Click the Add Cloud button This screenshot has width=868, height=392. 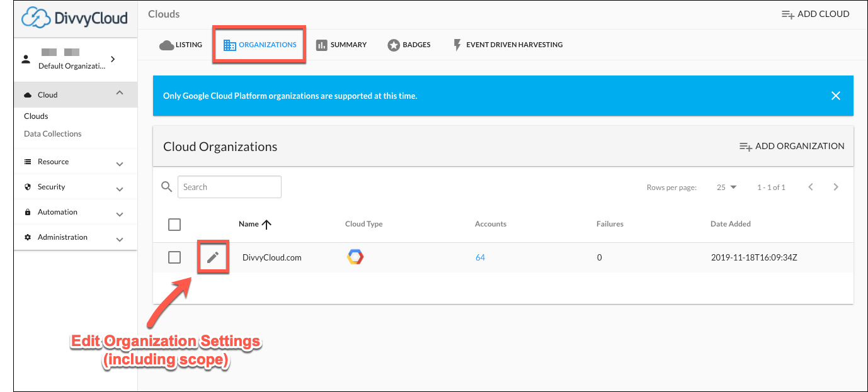click(x=815, y=14)
